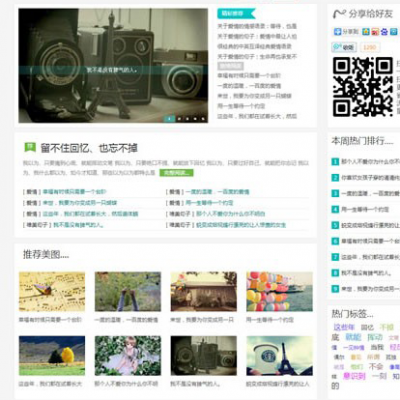Click the rank number 1 badge in weekly ranking

335,162
